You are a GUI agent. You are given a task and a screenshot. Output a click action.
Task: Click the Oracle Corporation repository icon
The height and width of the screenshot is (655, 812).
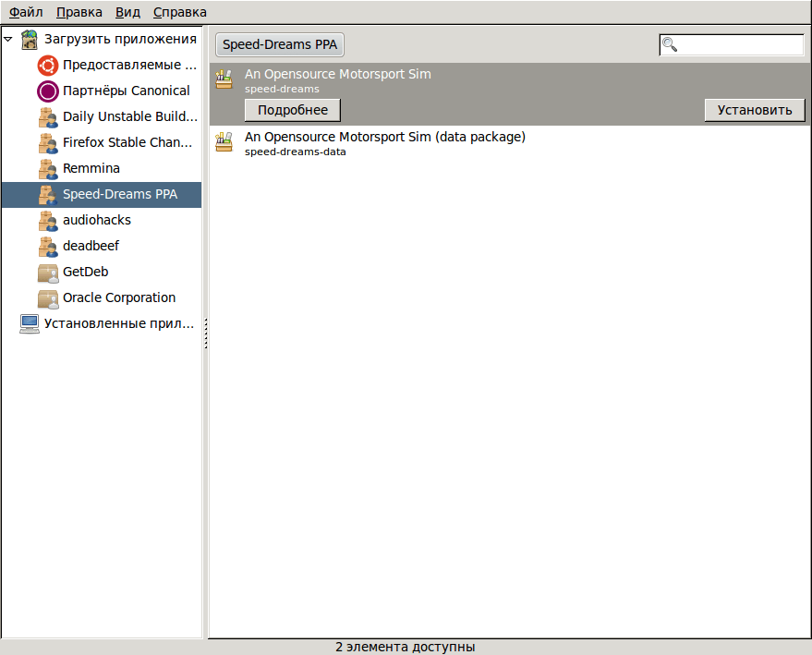tap(48, 298)
